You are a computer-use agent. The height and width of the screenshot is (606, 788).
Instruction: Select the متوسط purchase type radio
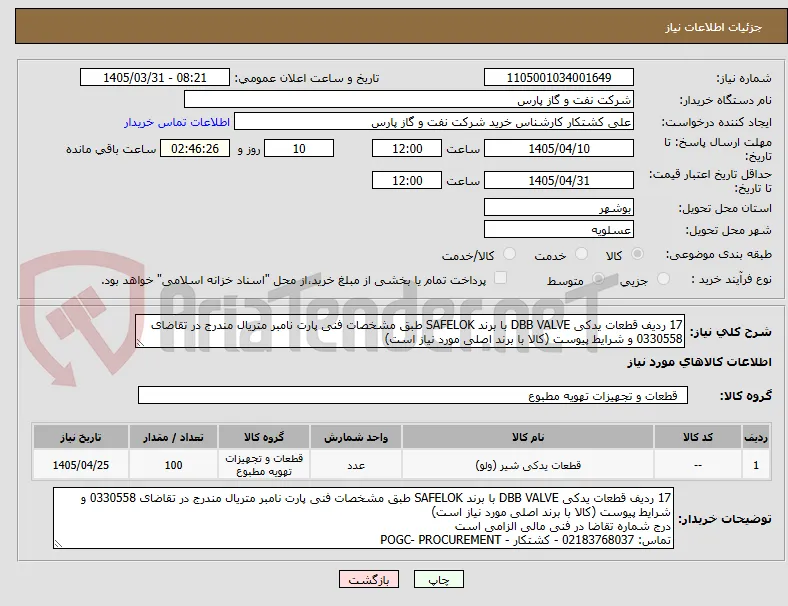tap(598, 279)
